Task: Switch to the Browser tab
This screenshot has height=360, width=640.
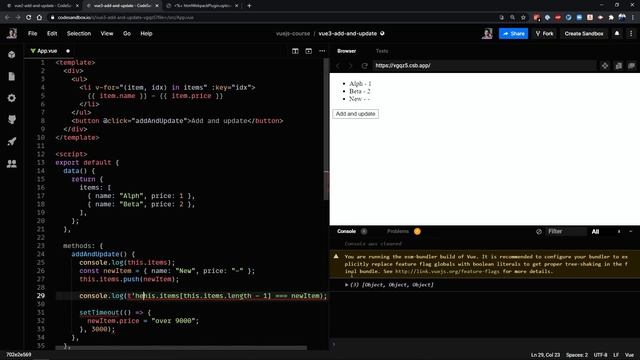Action: (x=347, y=51)
